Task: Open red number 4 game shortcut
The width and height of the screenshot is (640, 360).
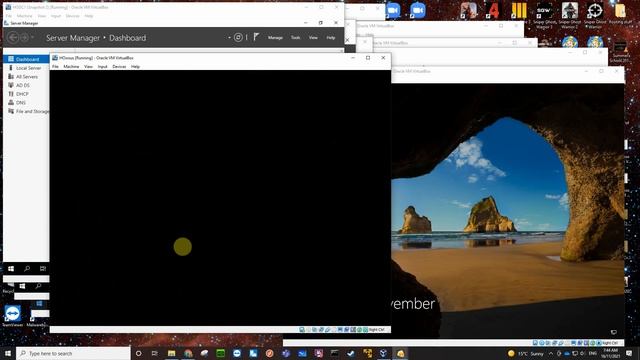Action: pyautogui.click(x=493, y=10)
